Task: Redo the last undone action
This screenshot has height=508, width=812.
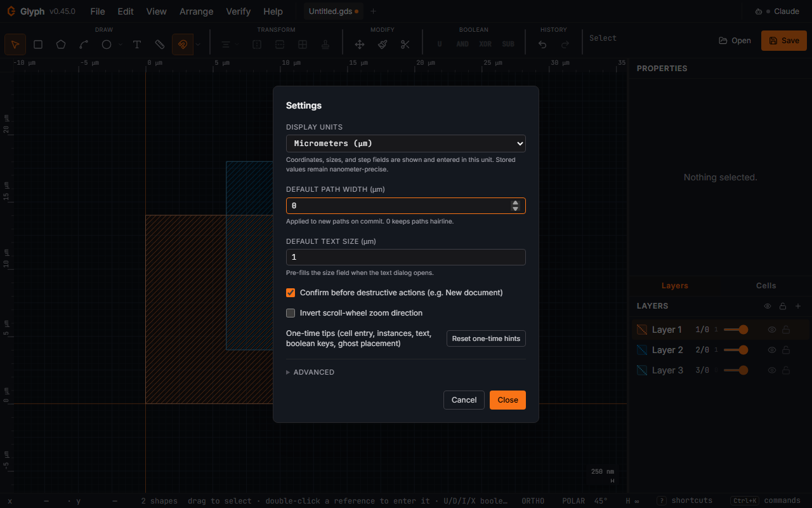Action: (x=565, y=44)
